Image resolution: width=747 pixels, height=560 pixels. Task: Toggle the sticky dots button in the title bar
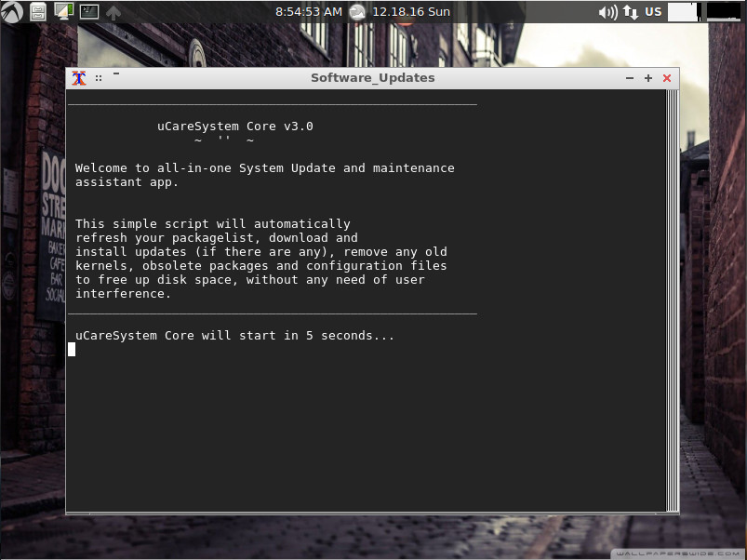tap(99, 78)
